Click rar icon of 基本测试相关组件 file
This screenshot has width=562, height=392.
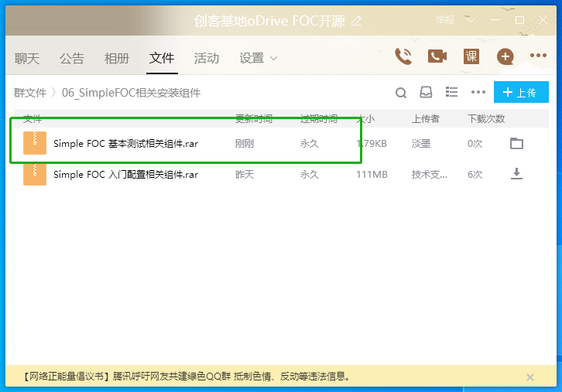pos(35,143)
